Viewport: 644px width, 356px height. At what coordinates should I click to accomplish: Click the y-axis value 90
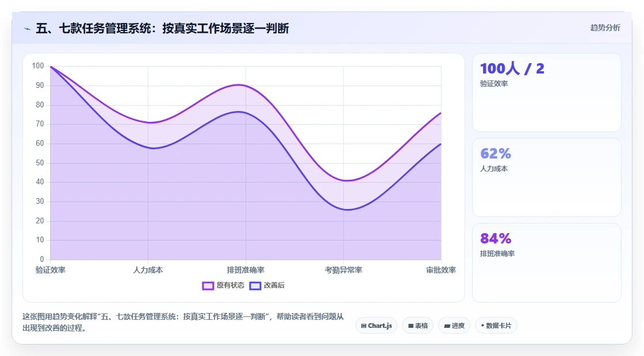point(40,86)
